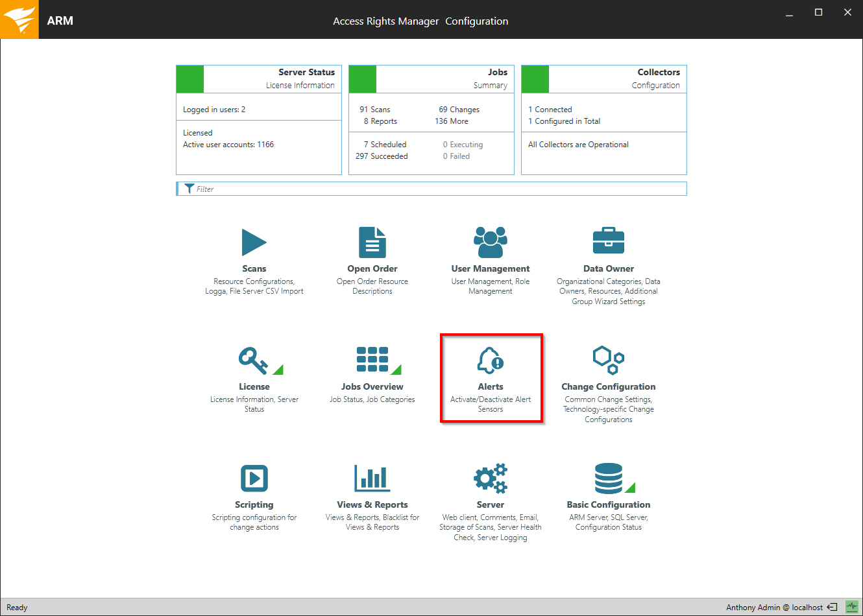Open the Scripting play-box icon
The image size is (863, 616).
(254, 479)
